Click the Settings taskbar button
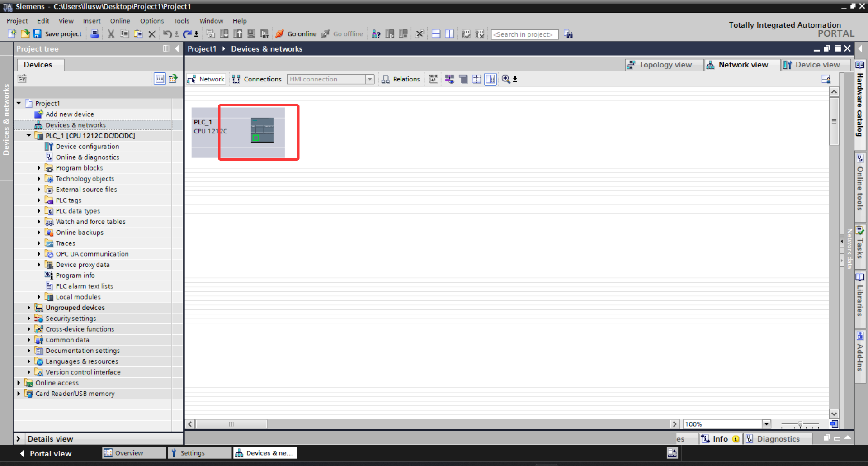Image resolution: width=868 pixels, height=466 pixels. click(199, 453)
